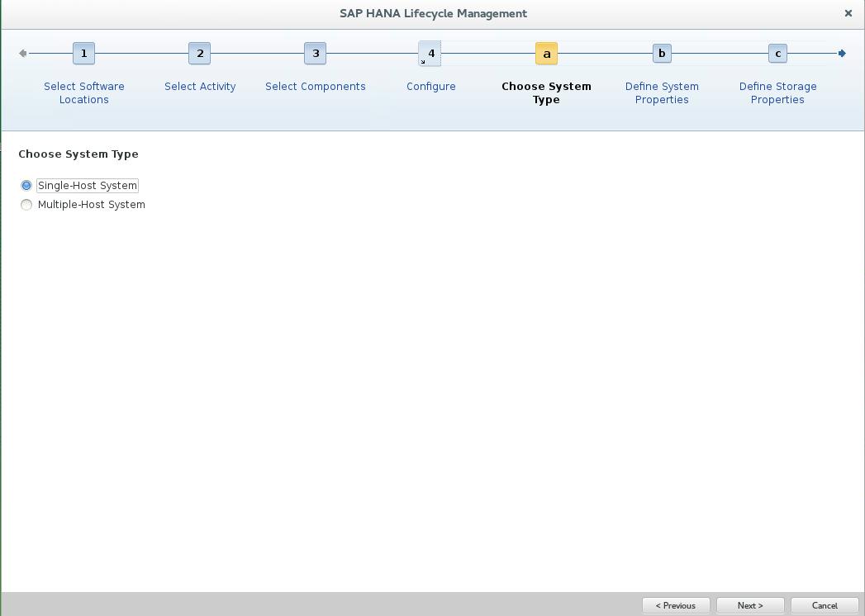Open the Configure step label
The width and height of the screenshot is (865, 616).
pos(430,86)
